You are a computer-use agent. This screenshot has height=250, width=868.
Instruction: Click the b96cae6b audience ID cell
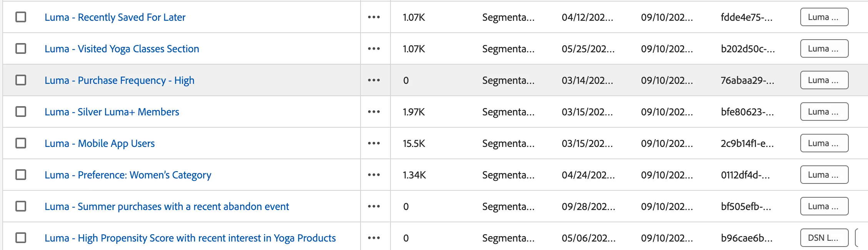point(746,238)
